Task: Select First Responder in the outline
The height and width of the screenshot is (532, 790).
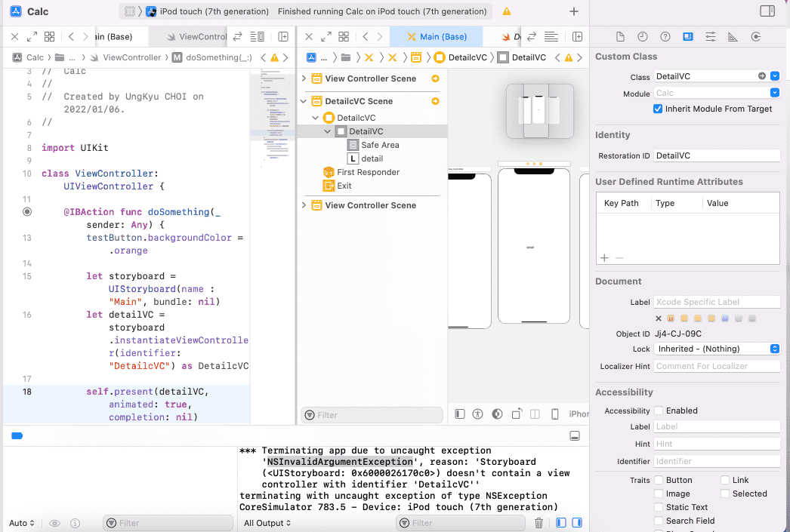Action: [x=368, y=172]
